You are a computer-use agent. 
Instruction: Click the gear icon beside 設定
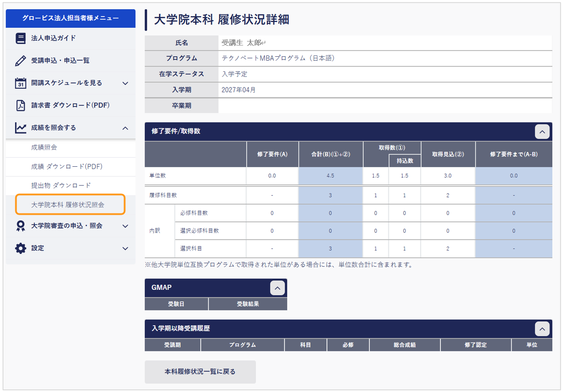point(21,248)
